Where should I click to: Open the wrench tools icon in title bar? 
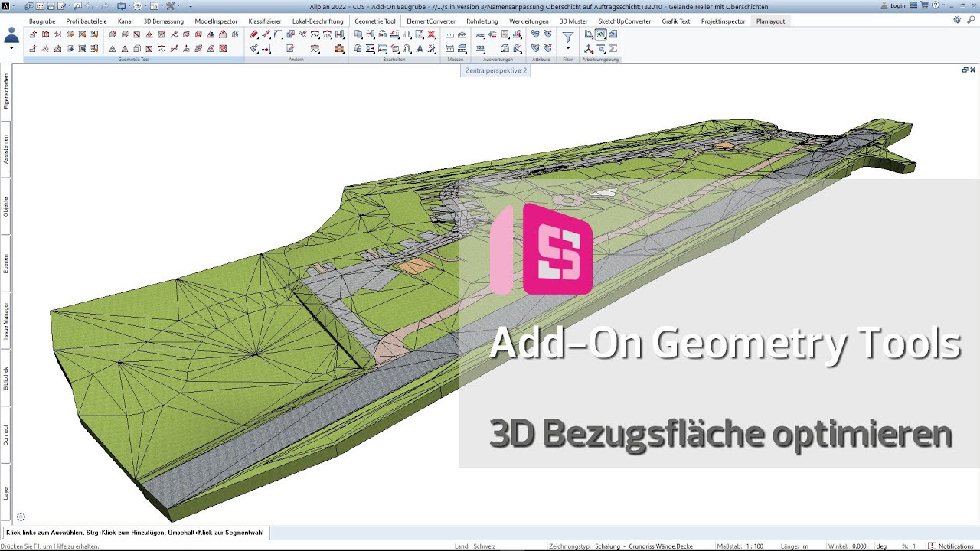(x=170, y=6)
